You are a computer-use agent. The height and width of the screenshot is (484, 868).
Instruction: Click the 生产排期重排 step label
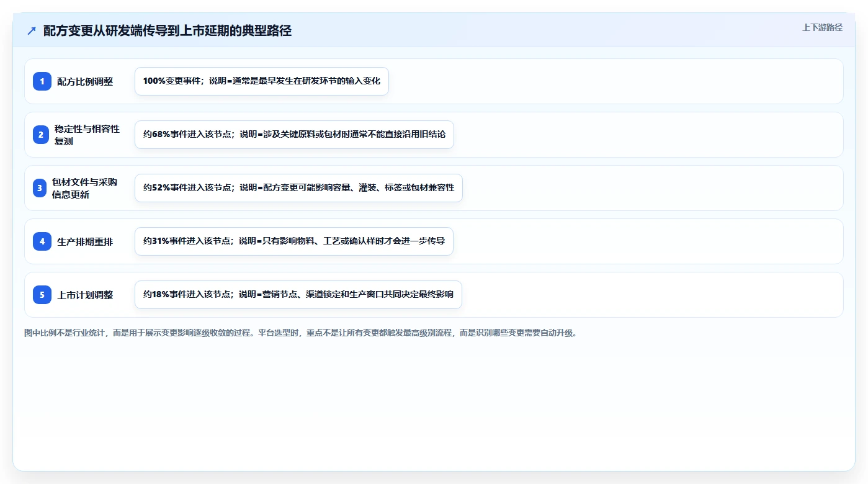pos(85,241)
